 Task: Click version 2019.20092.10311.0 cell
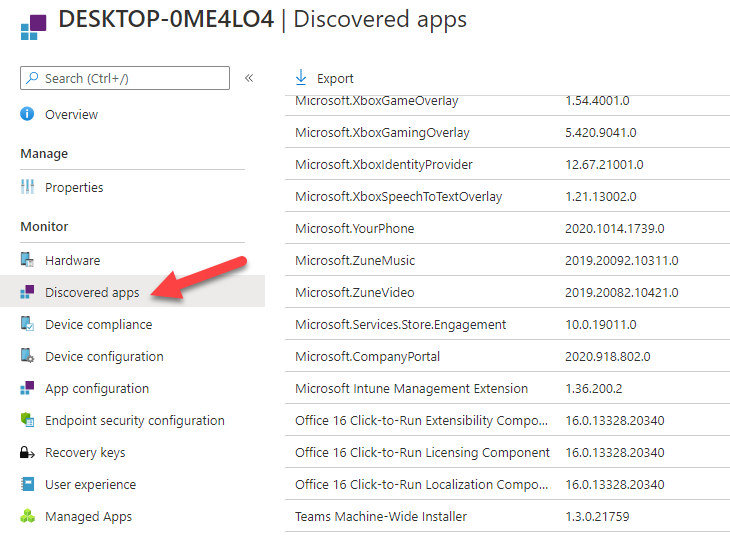click(622, 260)
